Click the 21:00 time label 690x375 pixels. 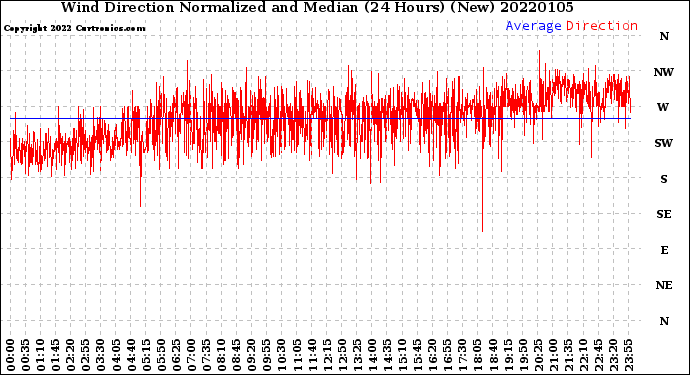pos(553,355)
